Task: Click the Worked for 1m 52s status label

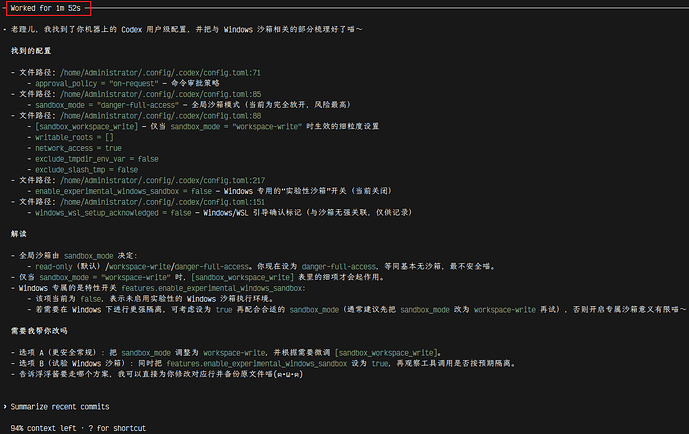Action: click(46, 8)
